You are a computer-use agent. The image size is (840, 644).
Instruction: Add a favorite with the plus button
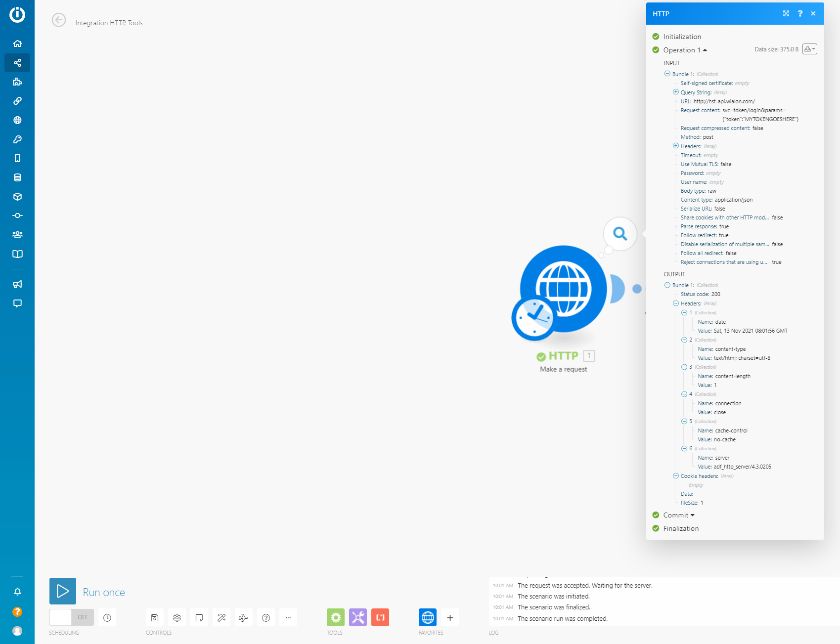tap(450, 617)
